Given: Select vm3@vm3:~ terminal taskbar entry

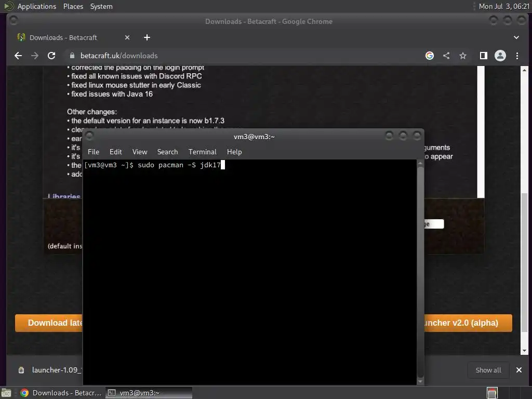Looking at the screenshot, I should click(149, 393).
